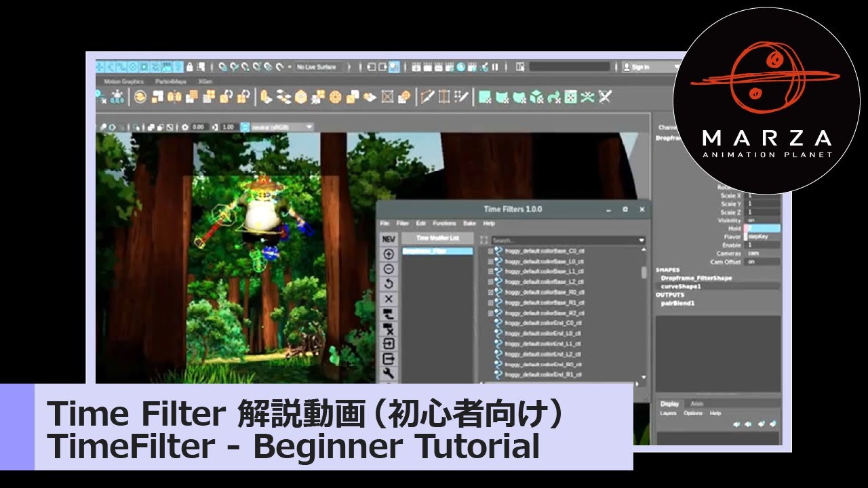This screenshot has width=868, height=488.
Task: Click the camera with return arrow icon
Action: [389, 314]
